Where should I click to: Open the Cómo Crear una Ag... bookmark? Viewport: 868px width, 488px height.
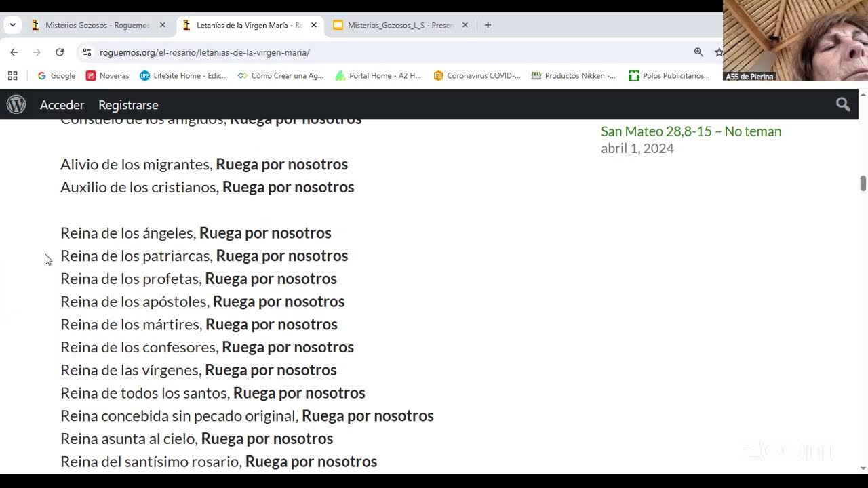(281, 76)
